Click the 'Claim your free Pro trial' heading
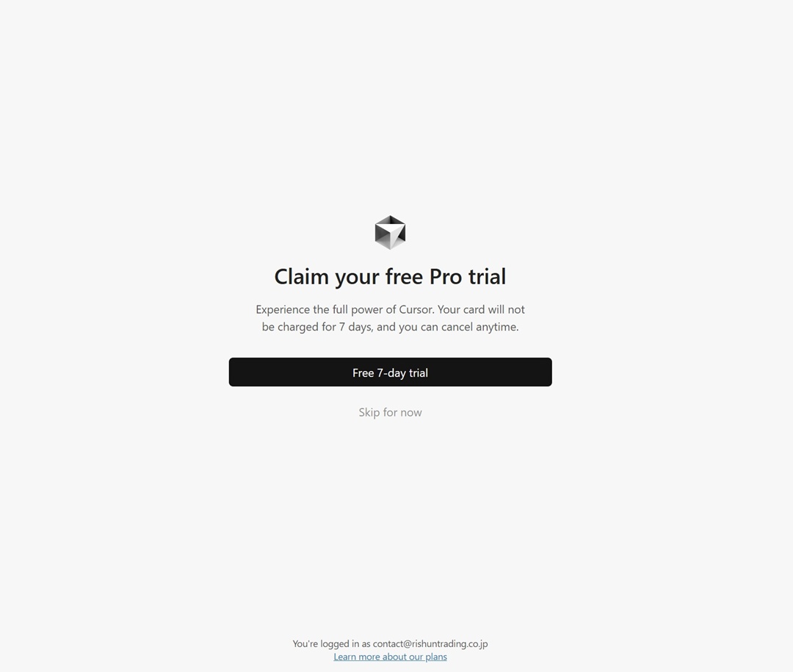 (390, 277)
